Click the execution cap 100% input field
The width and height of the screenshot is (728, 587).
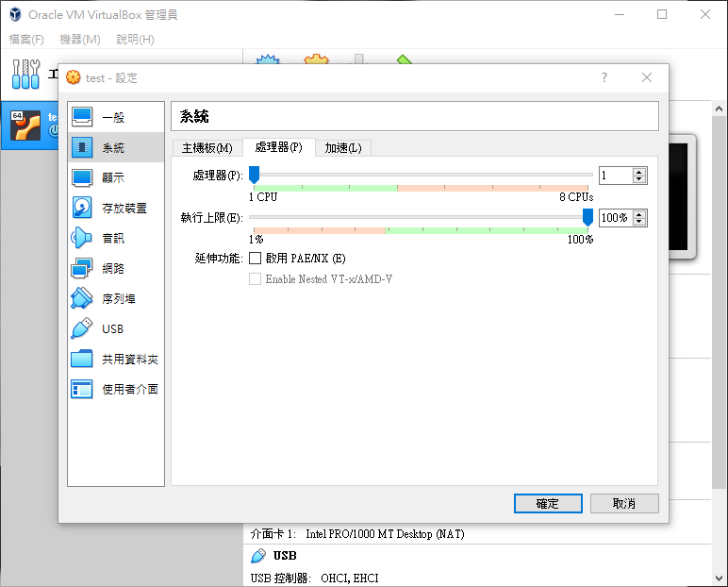click(x=616, y=217)
